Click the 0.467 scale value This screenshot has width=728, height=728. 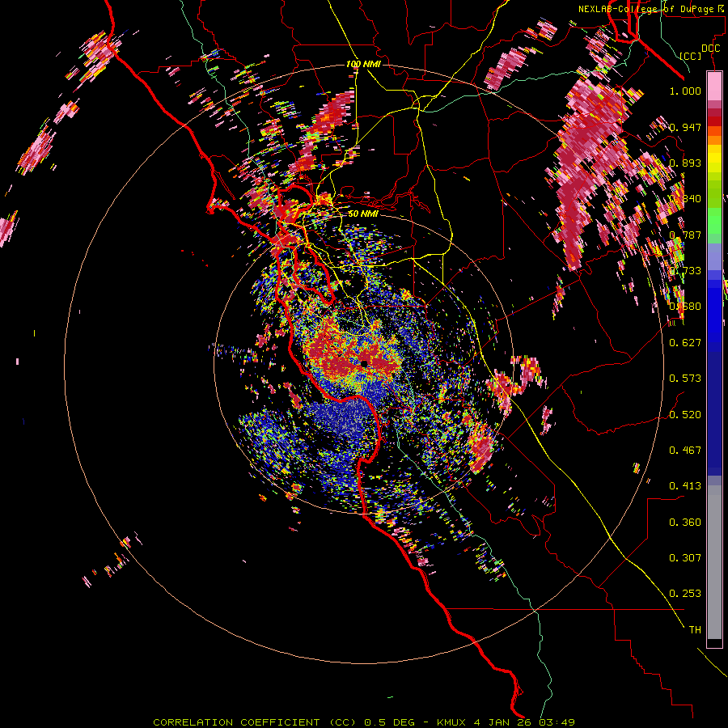click(685, 450)
